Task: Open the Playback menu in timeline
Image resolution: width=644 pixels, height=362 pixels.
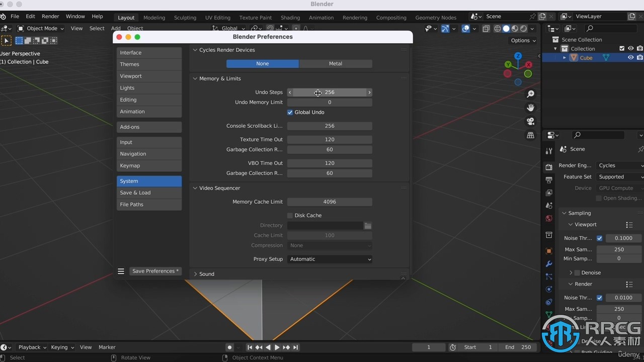Action: 32,347
